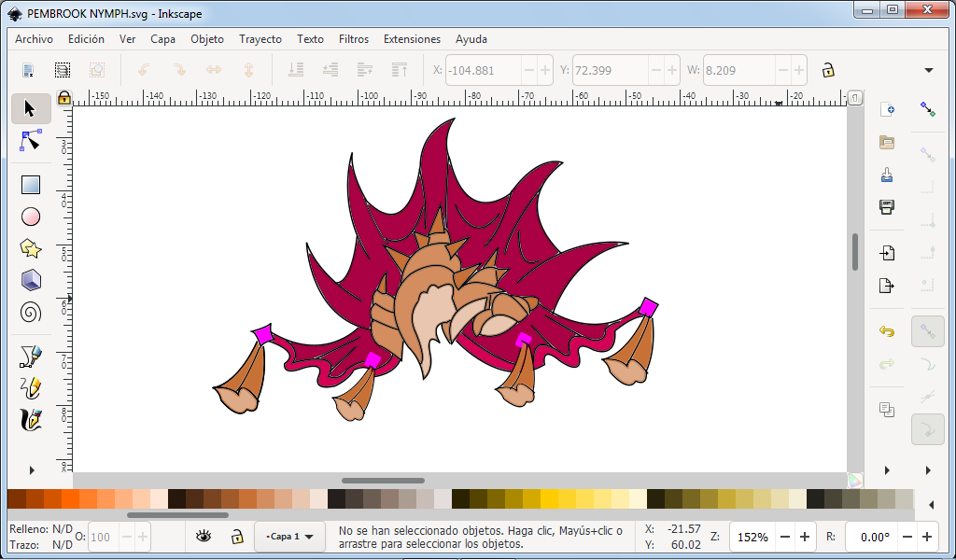The height and width of the screenshot is (560, 956).
Task: Expand commands bar overflow arrow
Action: pos(887,469)
